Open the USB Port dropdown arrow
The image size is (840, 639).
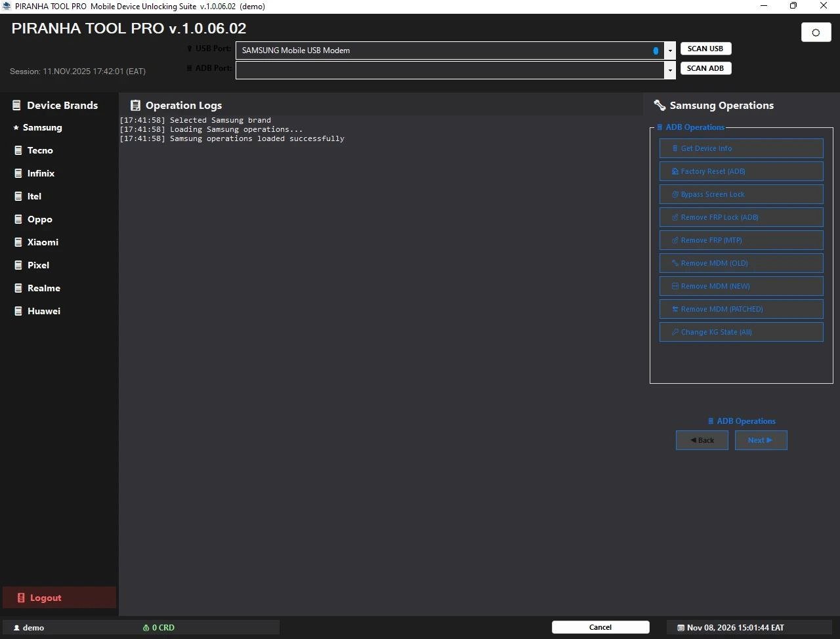670,51
